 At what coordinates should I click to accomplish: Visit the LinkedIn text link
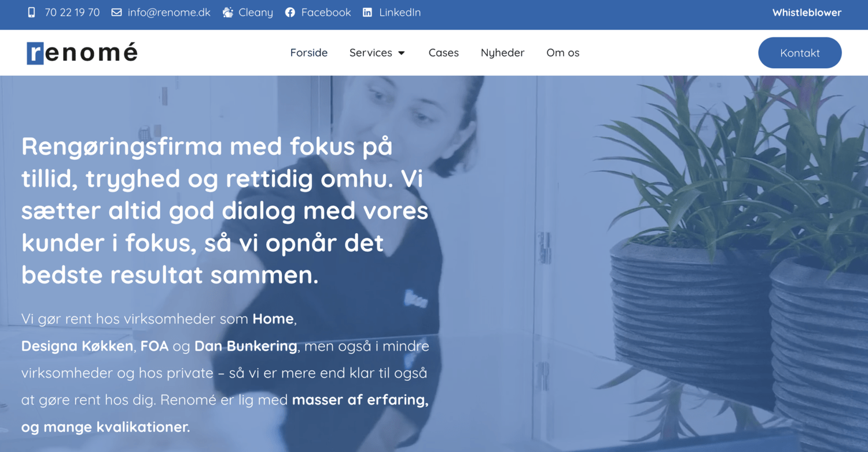(x=400, y=12)
